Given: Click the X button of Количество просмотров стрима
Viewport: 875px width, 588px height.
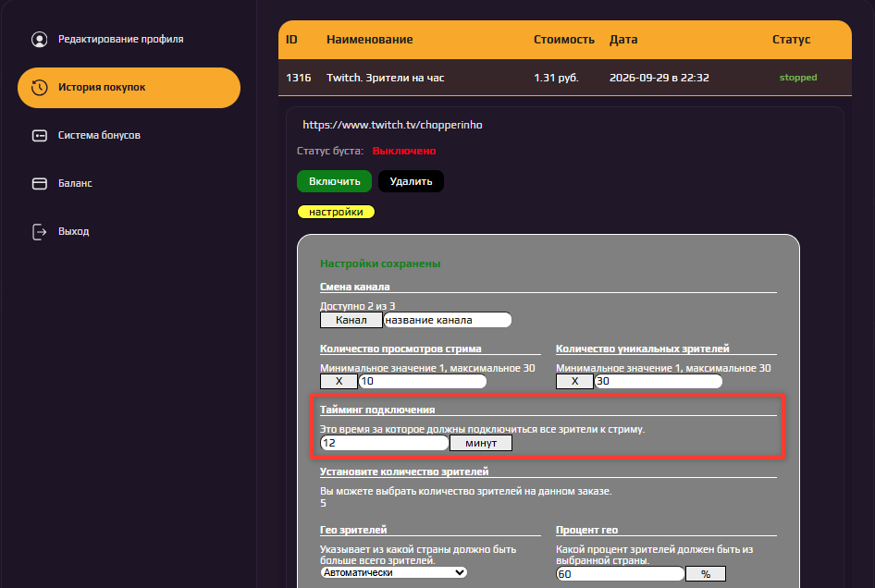Looking at the screenshot, I should tap(339, 382).
